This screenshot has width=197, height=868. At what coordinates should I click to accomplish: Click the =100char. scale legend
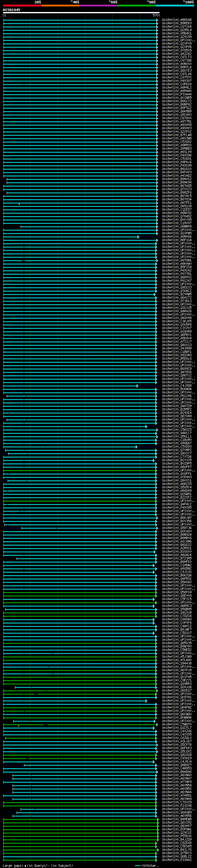[x=147, y=866]
